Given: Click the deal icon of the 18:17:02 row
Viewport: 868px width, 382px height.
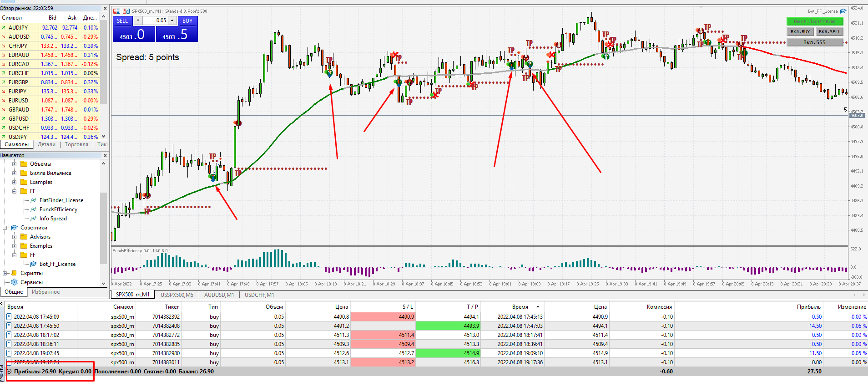Looking at the screenshot, I should 9,335.
